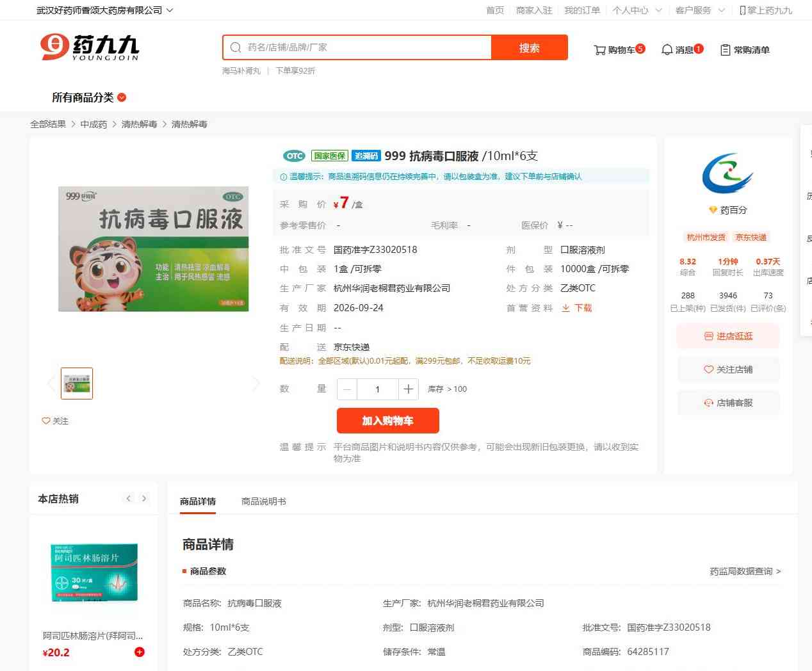This screenshot has height=671, width=812.
Task: Switch to the 商品说明书 tab
Action: click(x=263, y=501)
